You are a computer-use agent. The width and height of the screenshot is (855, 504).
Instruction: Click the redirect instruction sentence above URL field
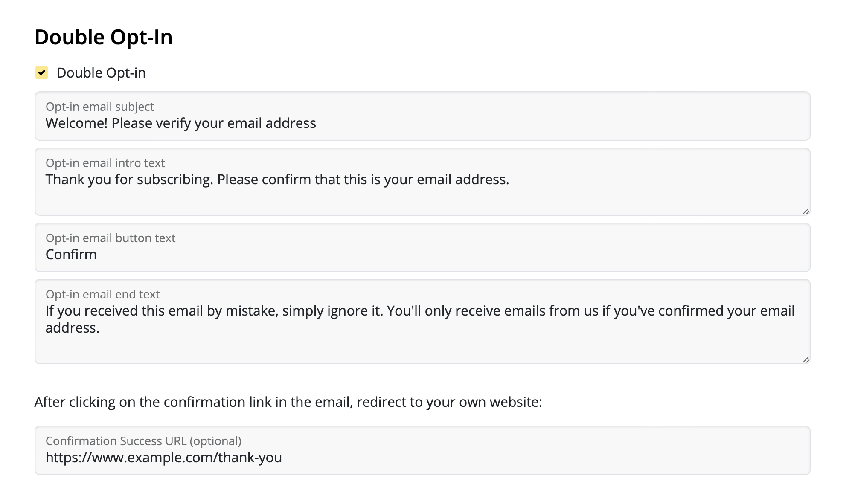(288, 402)
